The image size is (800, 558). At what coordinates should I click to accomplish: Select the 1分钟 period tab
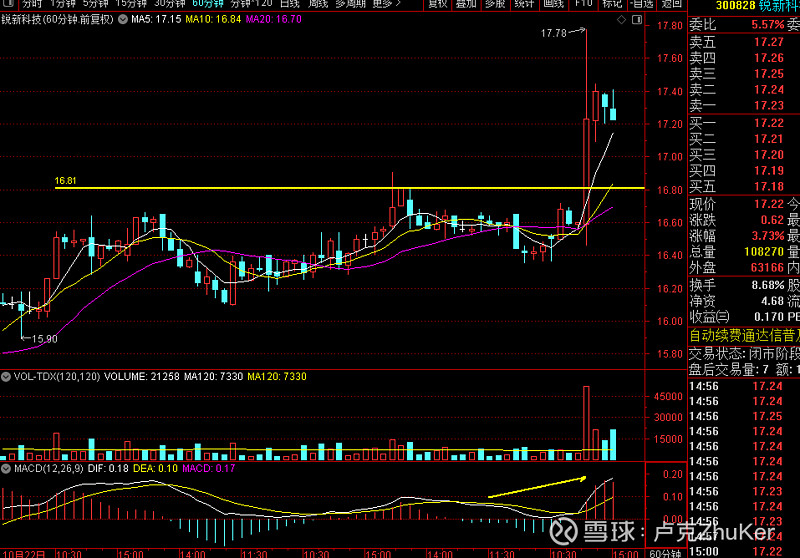(63, 4)
